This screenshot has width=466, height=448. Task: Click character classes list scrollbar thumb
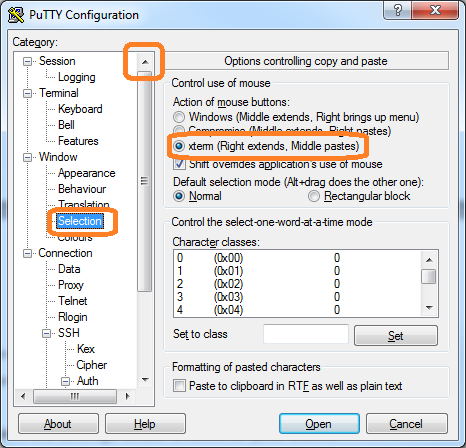point(429,277)
